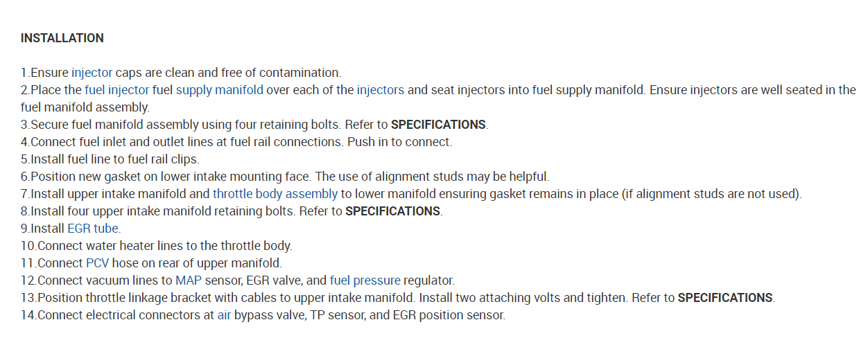This screenshot has height=356, width=868.
Task: Click SPECIFICATIONS in step 3 about retaining bolts
Action: coord(438,125)
